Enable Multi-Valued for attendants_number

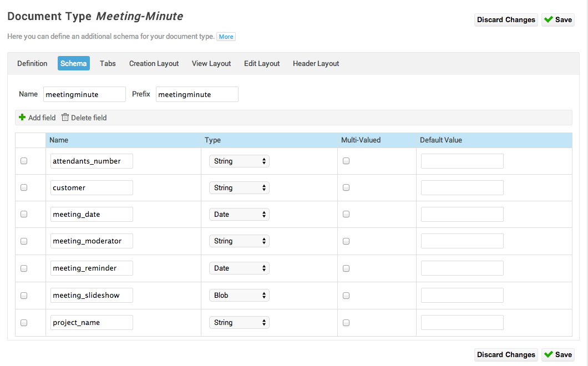click(x=346, y=161)
